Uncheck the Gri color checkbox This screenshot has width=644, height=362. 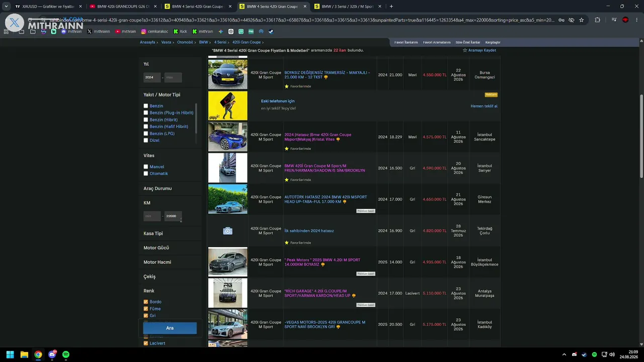(146, 316)
